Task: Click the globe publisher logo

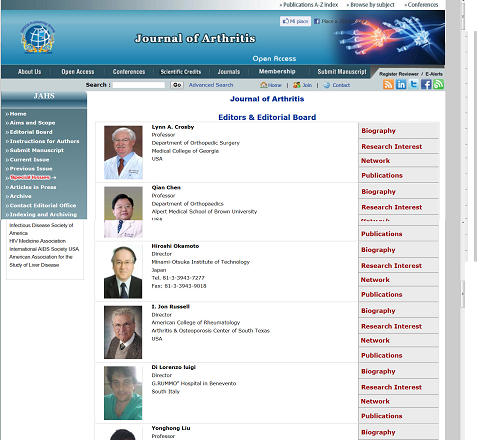Action: click(x=38, y=37)
